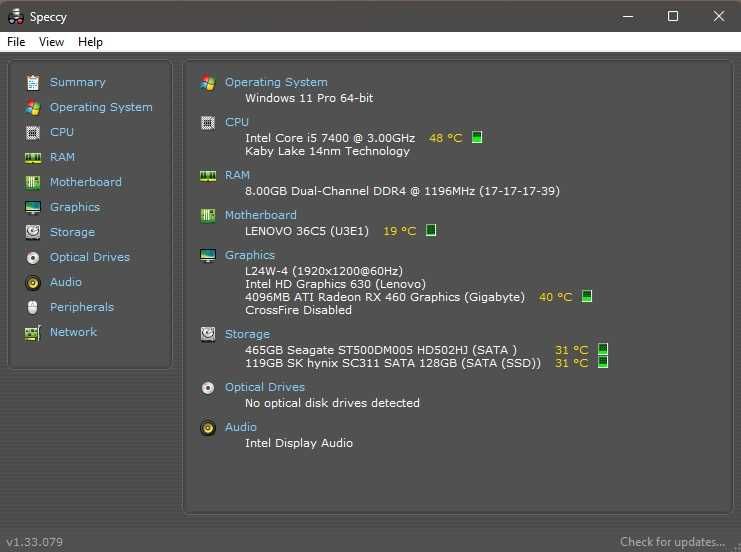Click the Speccy app icon in title bar
The width and height of the screenshot is (741, 552).
pyautogui.click(x=16, y=17)
